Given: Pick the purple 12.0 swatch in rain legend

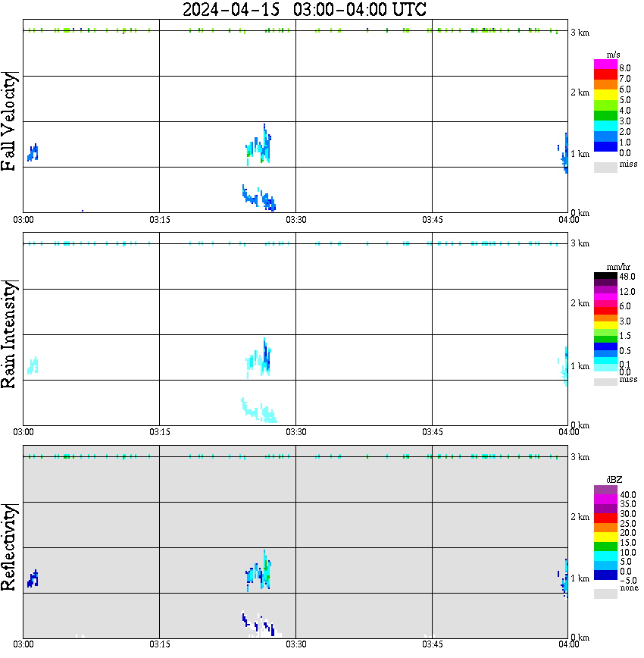Looking at the screenshot, I should tap(605, 290).
